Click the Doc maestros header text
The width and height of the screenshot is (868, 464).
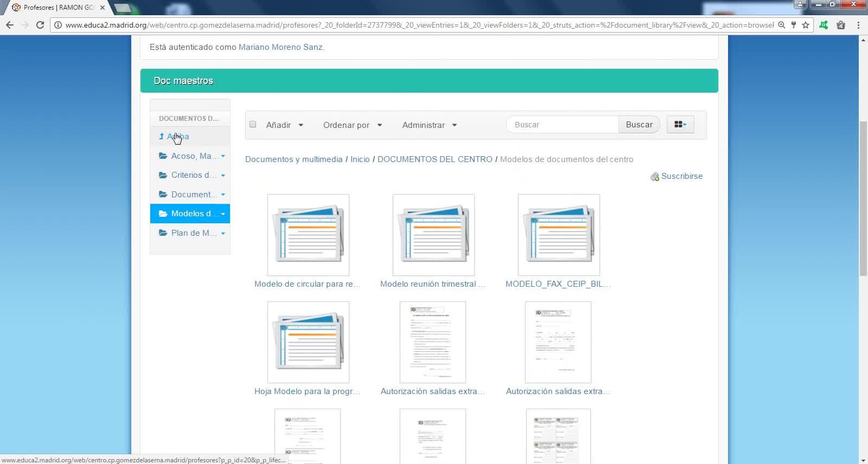183,81
